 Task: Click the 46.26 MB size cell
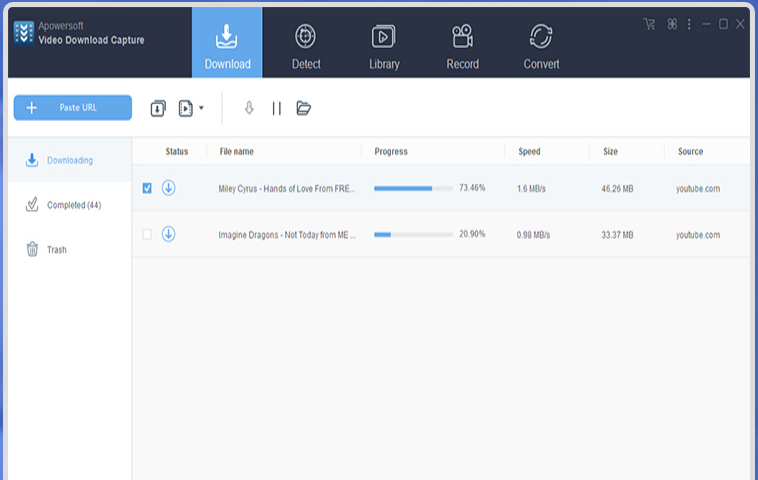click(x=617, y=189)
